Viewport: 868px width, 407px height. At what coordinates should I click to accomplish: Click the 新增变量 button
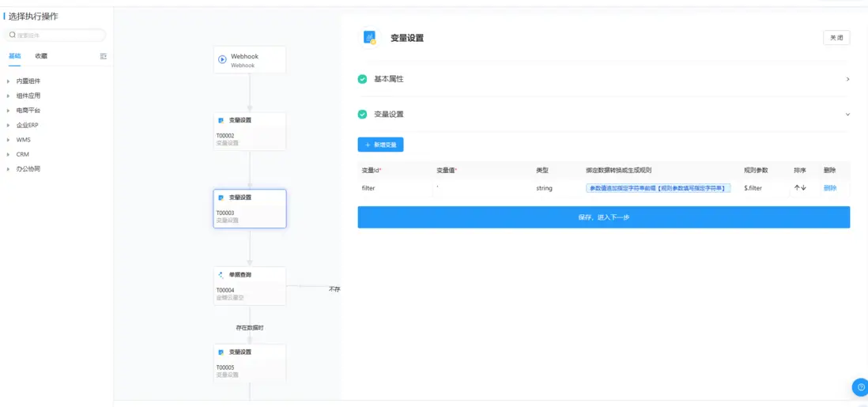pyautogui.click(x=380, y=145)
